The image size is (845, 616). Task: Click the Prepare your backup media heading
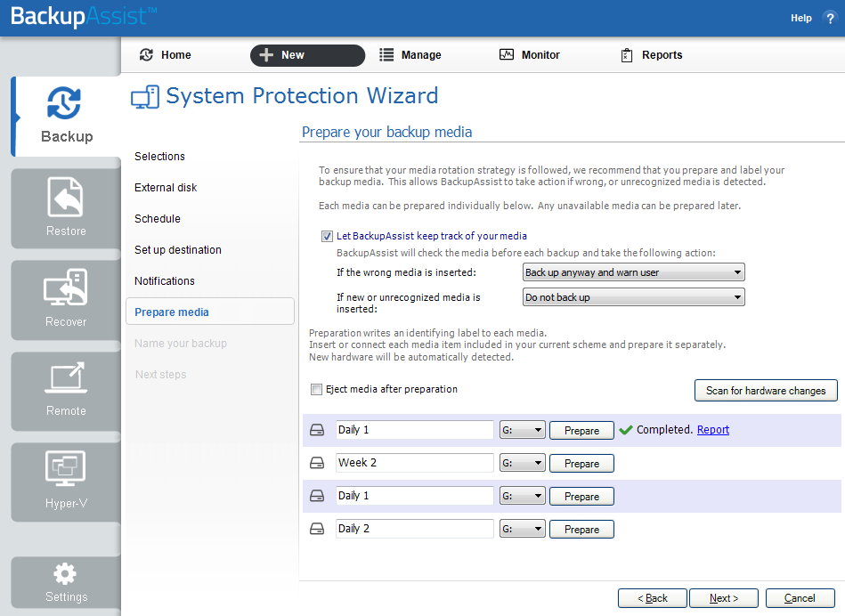click(x=387, y=132)
